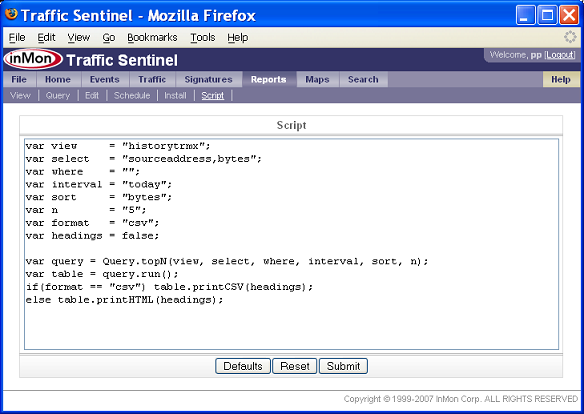Click the Logout link

coord(560,55)
